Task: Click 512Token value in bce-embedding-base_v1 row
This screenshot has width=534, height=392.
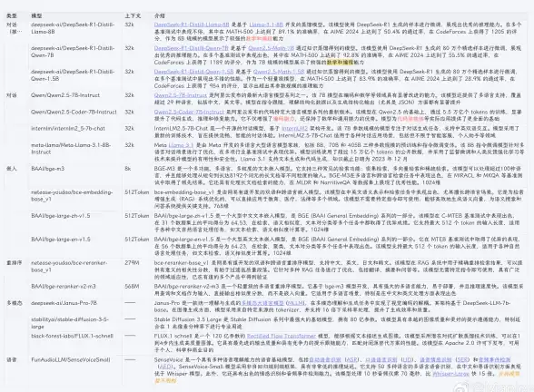Action: [x=136, y=192]
